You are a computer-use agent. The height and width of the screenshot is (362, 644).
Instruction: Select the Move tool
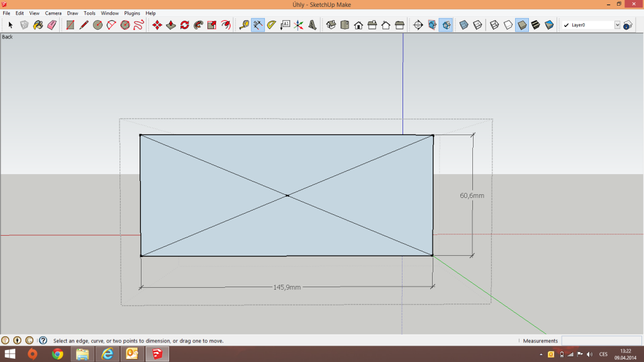pos(157,25)
